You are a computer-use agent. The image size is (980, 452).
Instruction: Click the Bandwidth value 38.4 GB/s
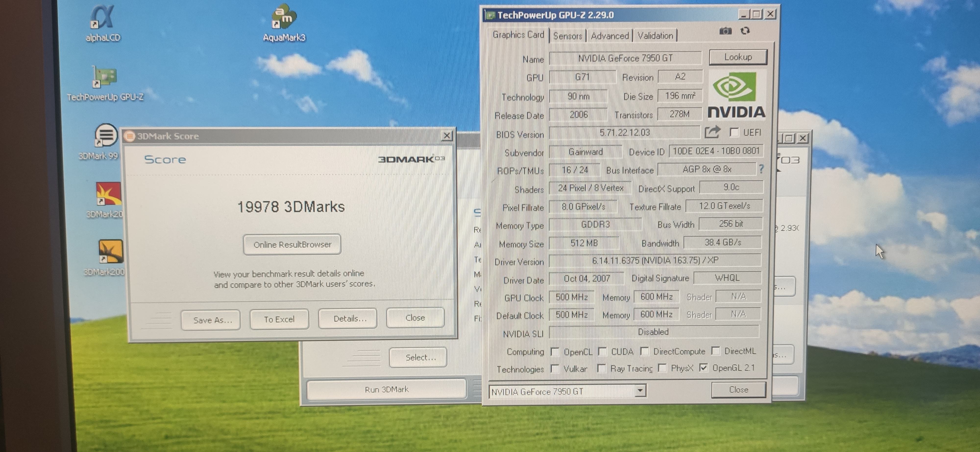(x=723, y=242)
